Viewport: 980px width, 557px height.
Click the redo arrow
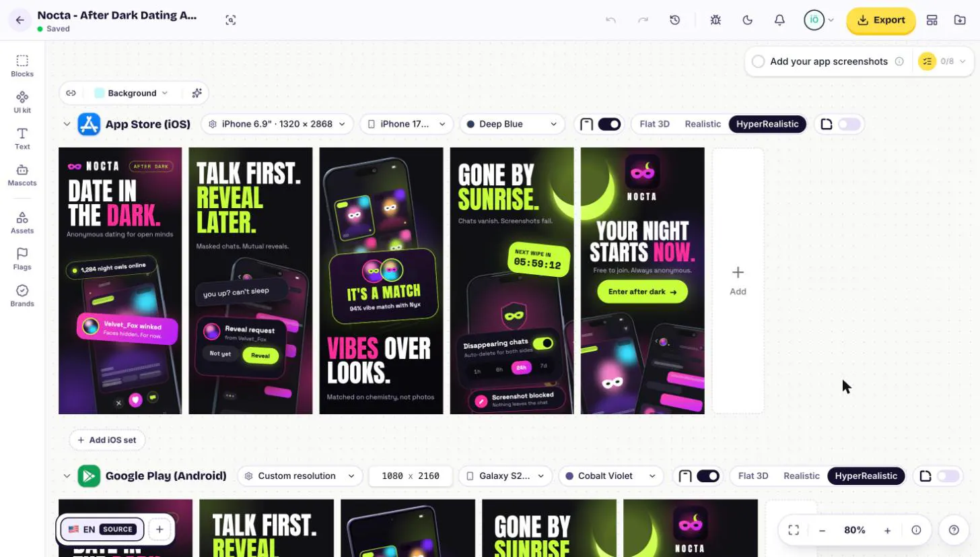(x=643, y=20)
